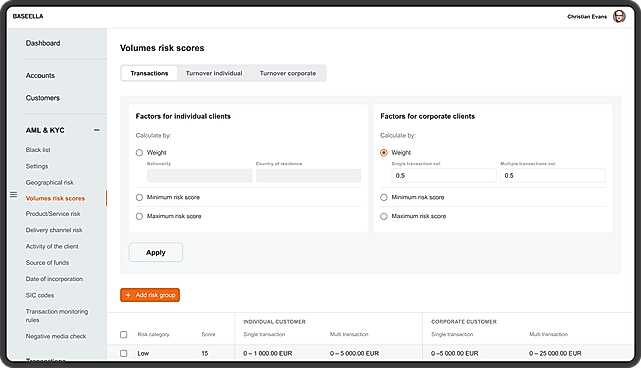Select Maximum risk score for corporate clients
This screenshot has height=368, width=641.
point(384,216)
